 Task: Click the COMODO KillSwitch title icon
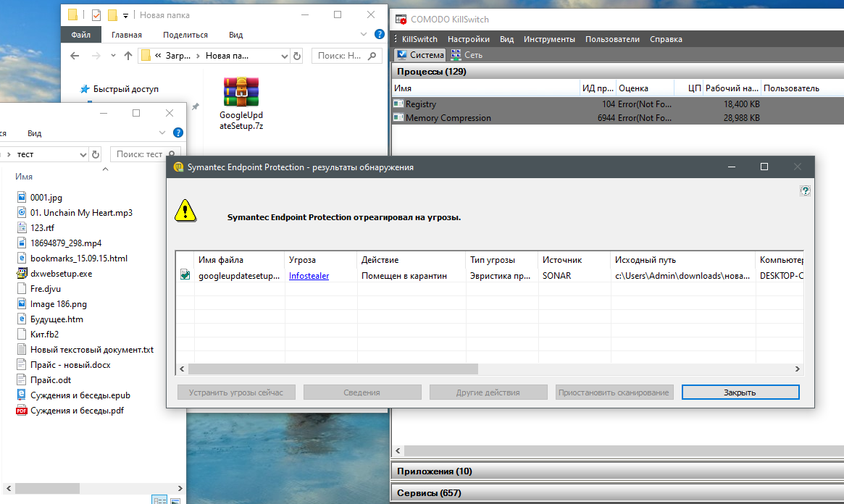point(401,20)
